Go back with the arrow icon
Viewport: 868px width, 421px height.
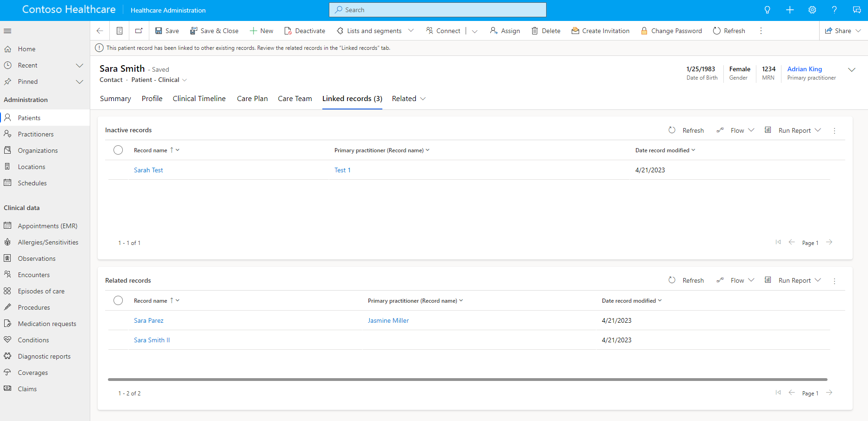[x=100, y=31]
